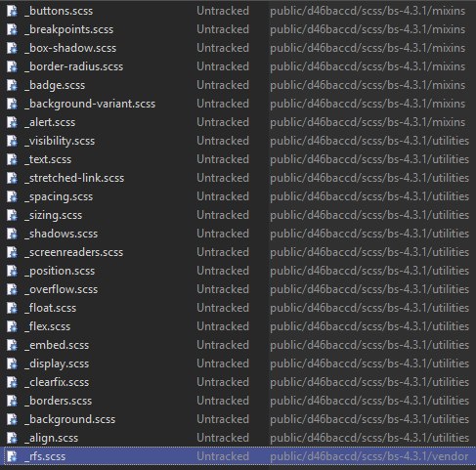Select the _clearfix.scss file name
476x470 pixels.
(57, 382)
